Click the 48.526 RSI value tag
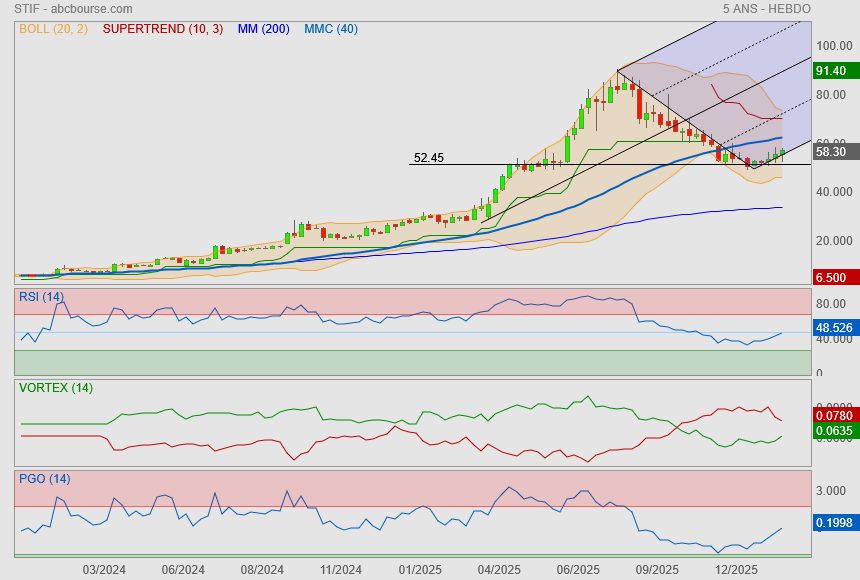Image resolution: width=860 pixels, height=580 pixels. click(835, 327)
